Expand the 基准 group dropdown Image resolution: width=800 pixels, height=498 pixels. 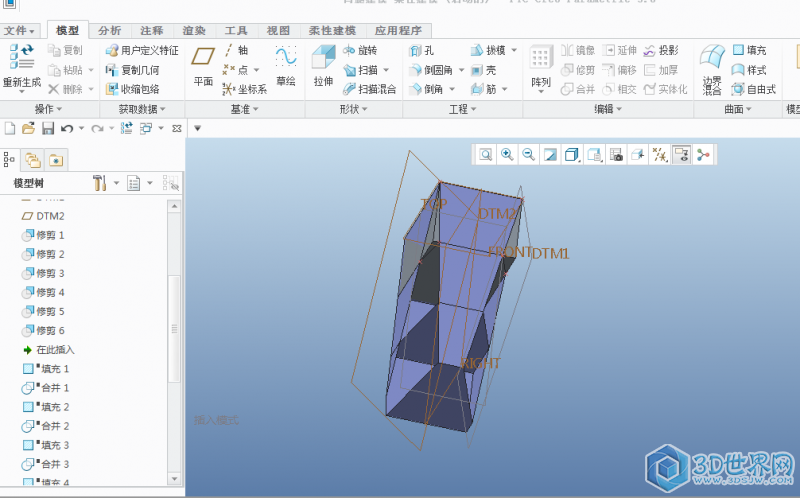click(x=245, y=109)
